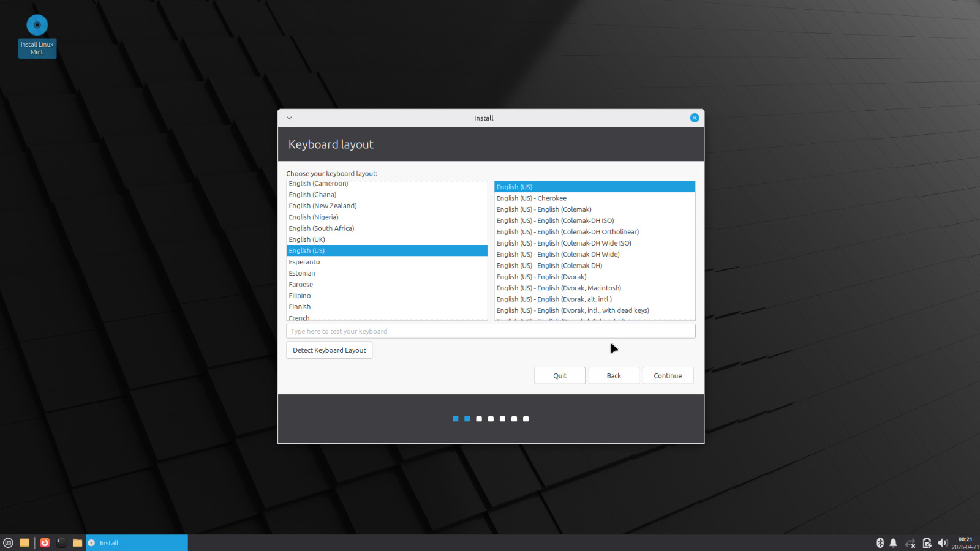Expand the Install window title menu chevron
Screen dimensions: 980x551
pyautogui.click(x=290, y=118)
